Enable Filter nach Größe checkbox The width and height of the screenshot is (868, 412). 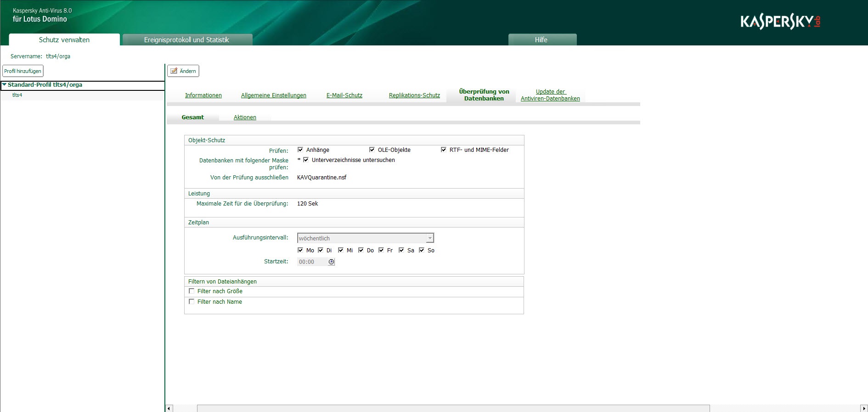tap(192, 291)
